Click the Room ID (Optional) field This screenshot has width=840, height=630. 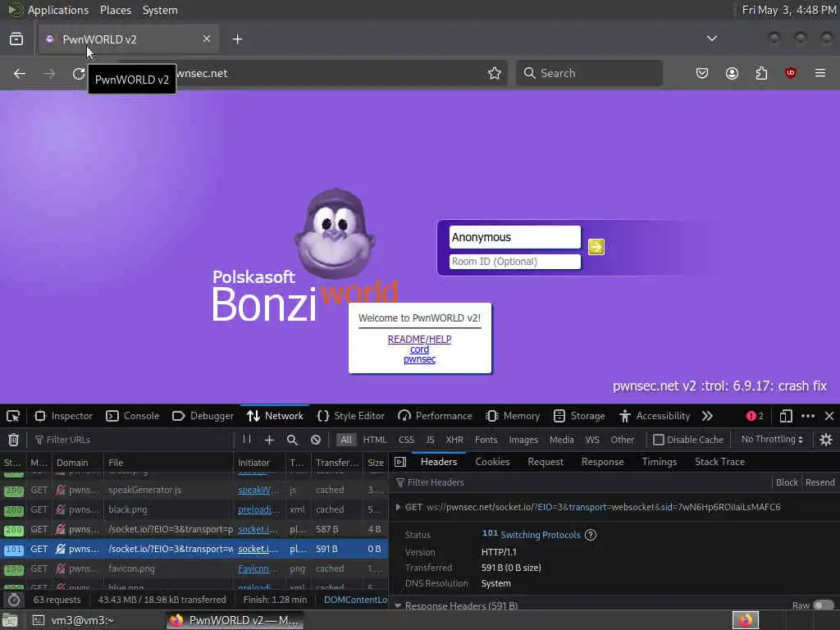click(x=514, y=262)
